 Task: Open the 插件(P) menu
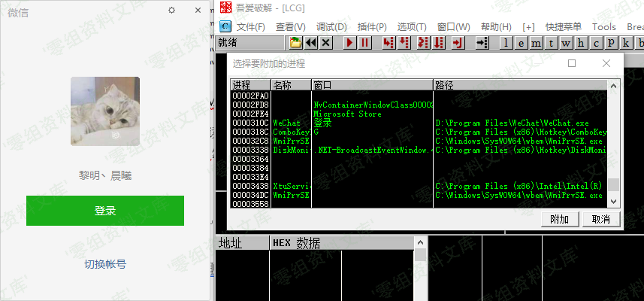tap(371, 26)
